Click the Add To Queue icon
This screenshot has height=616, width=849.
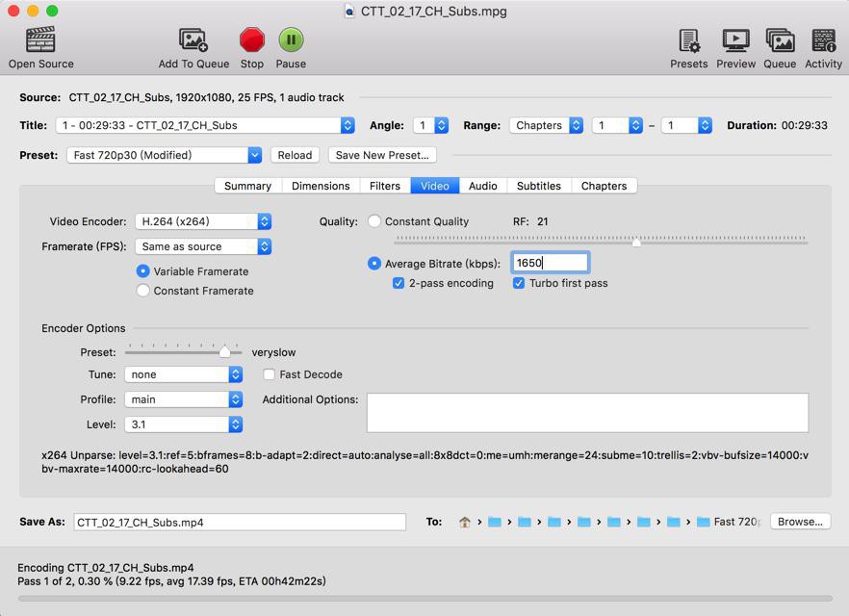coord(193,39)
